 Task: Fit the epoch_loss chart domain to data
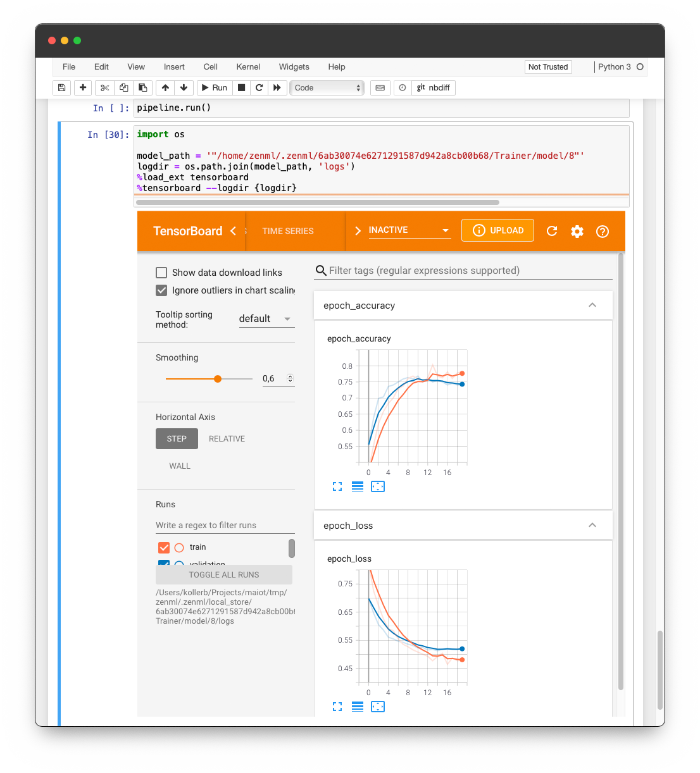tap(378, 707)
